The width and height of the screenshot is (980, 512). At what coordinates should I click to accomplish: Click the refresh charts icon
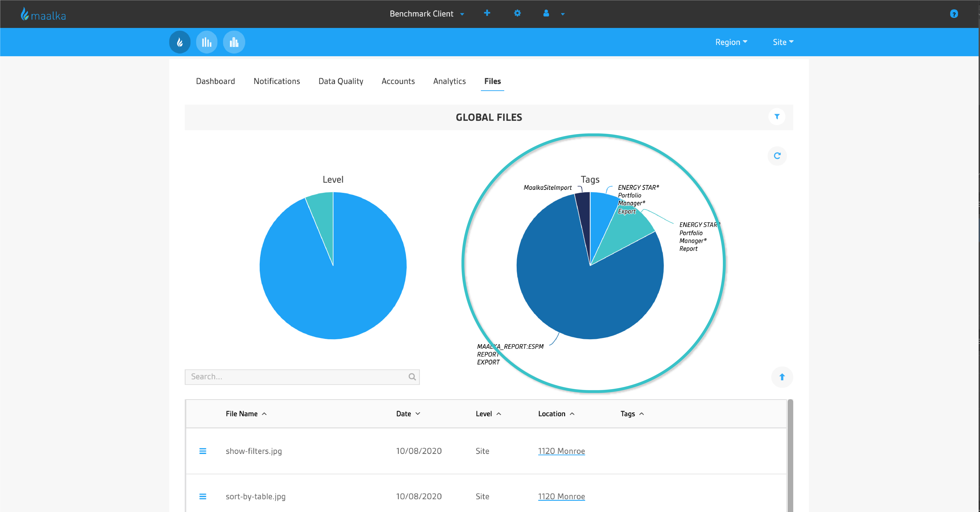777,156
